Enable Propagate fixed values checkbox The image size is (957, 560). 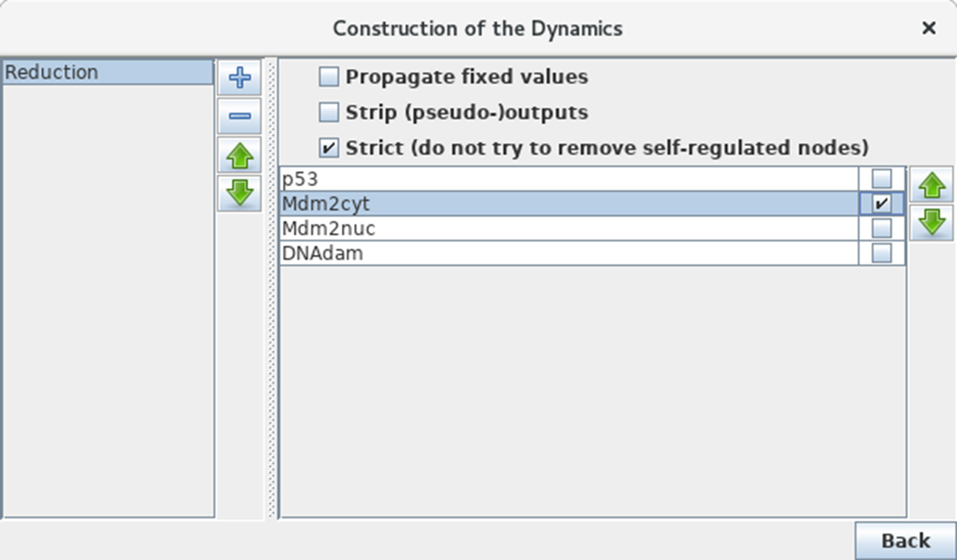(x=329, y=77)
